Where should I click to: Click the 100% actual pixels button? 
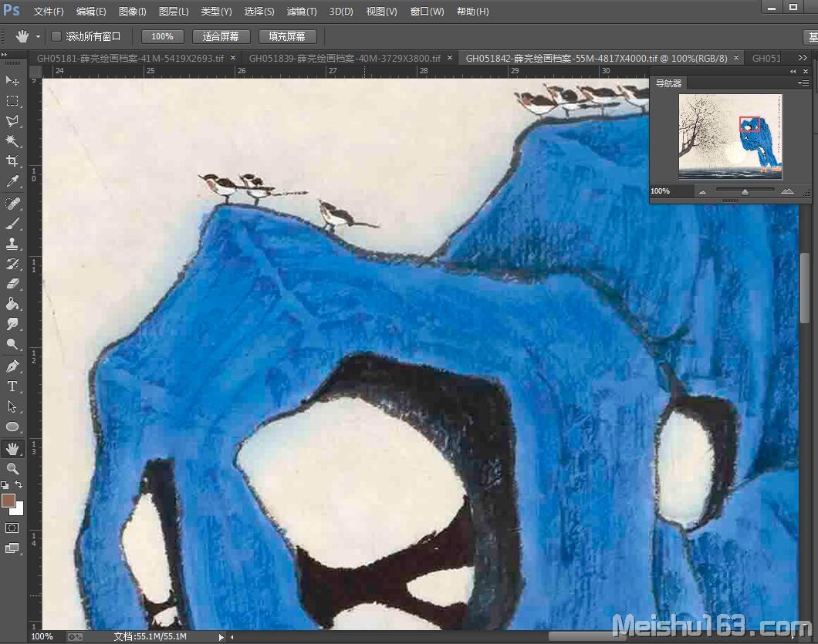163,36
